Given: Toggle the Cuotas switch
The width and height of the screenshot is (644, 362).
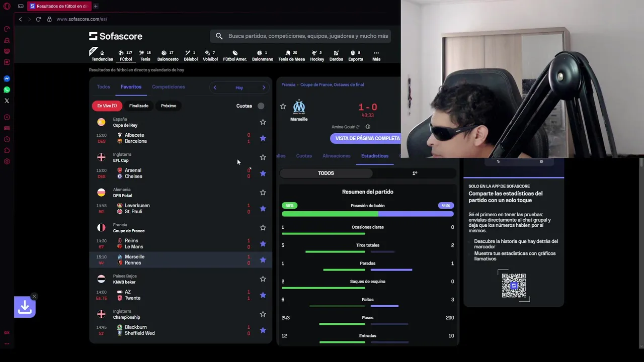Looking at the screenshot, I should click(261, 106).
